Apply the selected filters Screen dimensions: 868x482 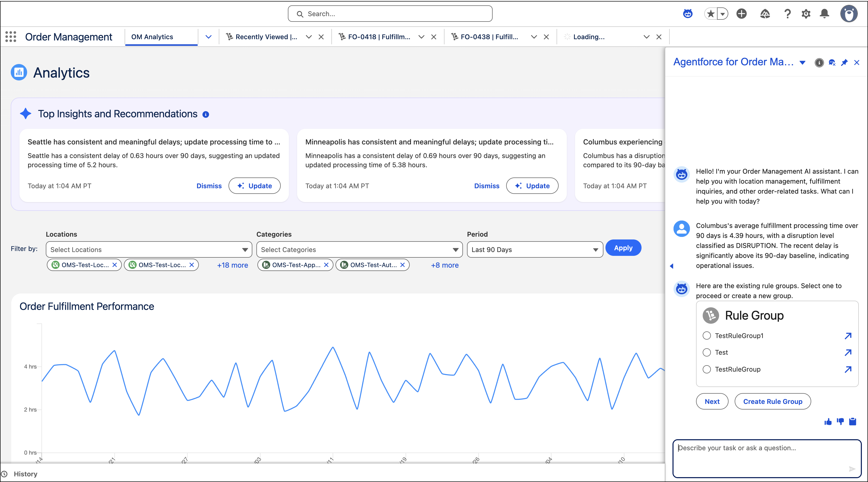pyautogui.click(x=623, y=248)
